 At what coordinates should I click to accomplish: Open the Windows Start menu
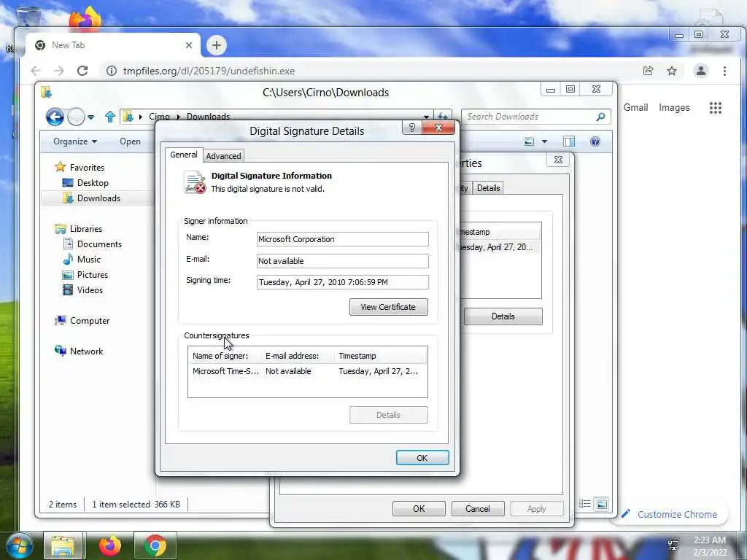tap(18, 546)
